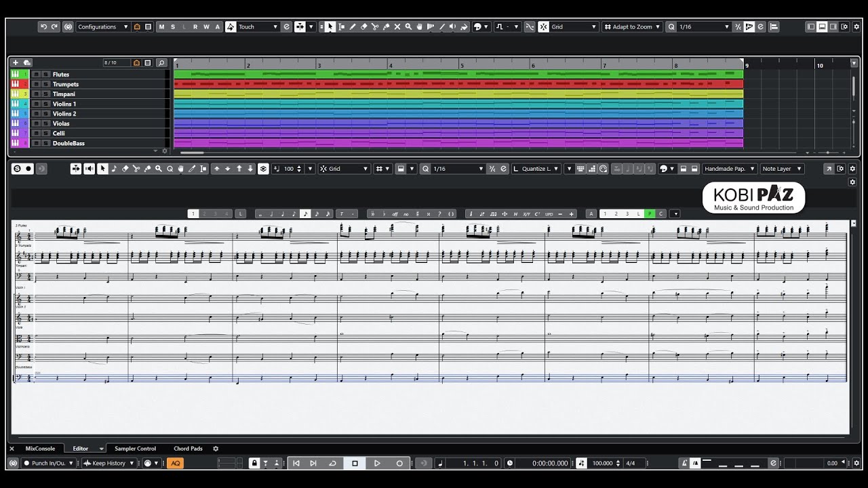Viewport: 868px width, 488px height.
Task: Select the DoubleBass track
Action: click(x=68, y=144)
